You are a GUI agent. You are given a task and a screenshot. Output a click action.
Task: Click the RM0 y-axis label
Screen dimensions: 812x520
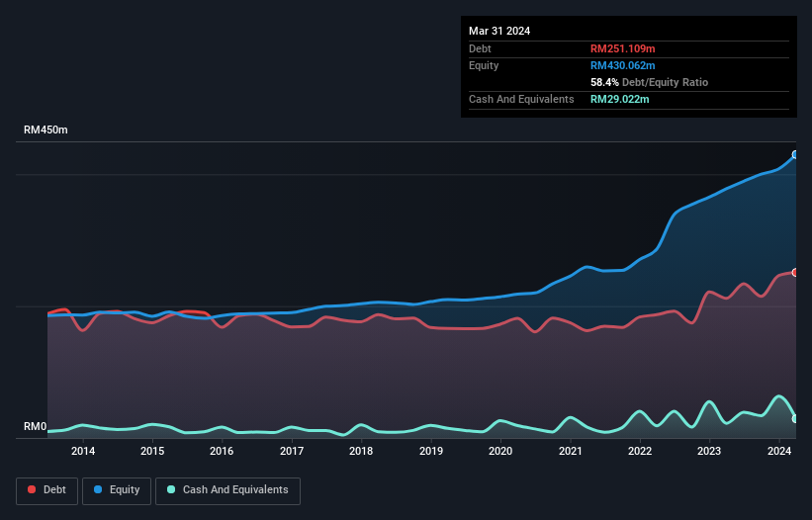[x=36, y=427]
